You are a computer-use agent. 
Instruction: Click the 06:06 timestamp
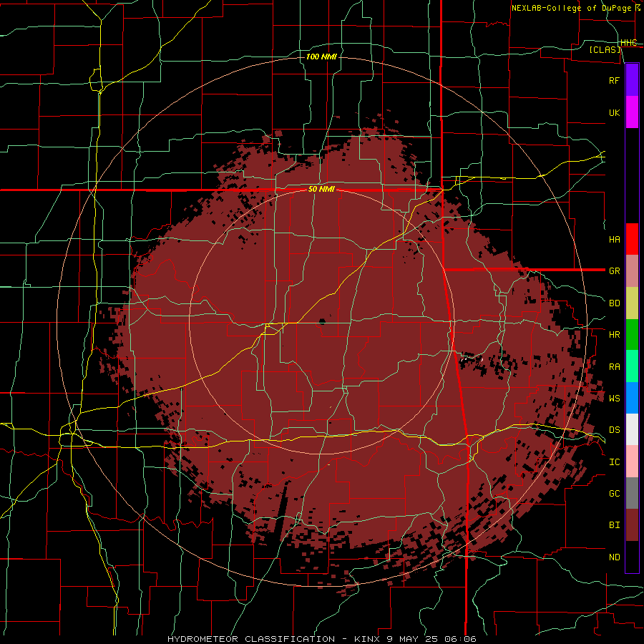point(459,639)
